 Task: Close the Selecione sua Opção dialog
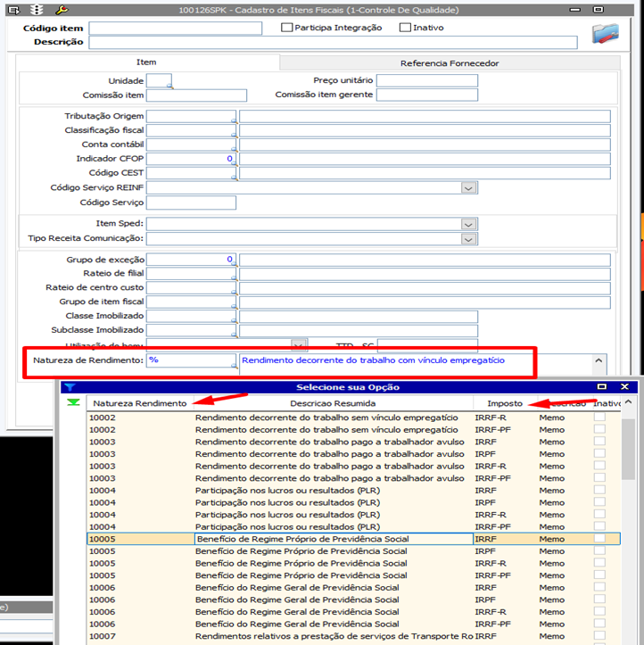[x=624, y=386]
